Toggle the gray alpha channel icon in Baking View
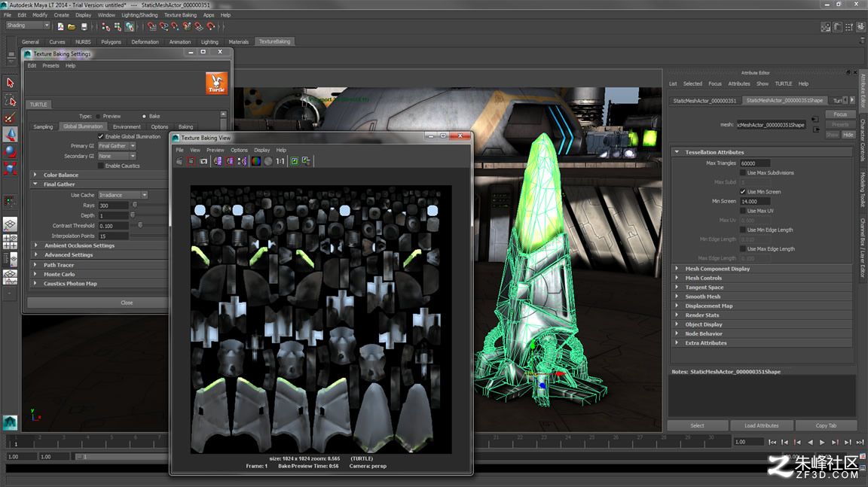The height and width of the screenshot is (487, 868). pos(268,161)
